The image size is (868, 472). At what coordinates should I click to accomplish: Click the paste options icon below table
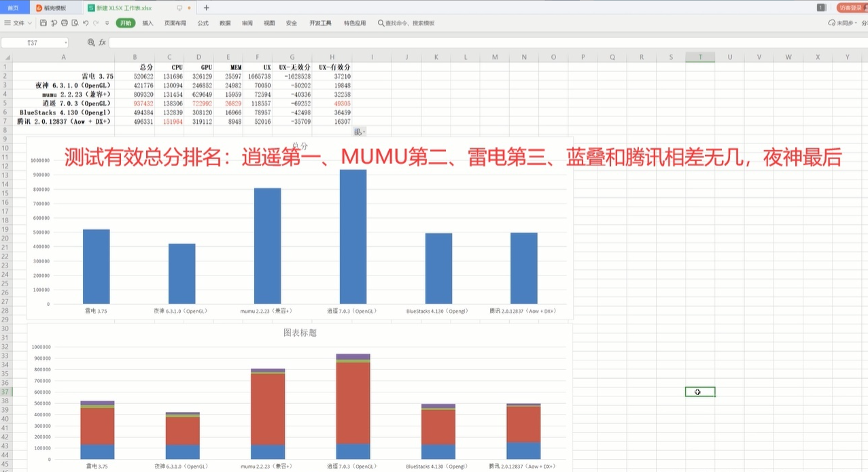360,131
